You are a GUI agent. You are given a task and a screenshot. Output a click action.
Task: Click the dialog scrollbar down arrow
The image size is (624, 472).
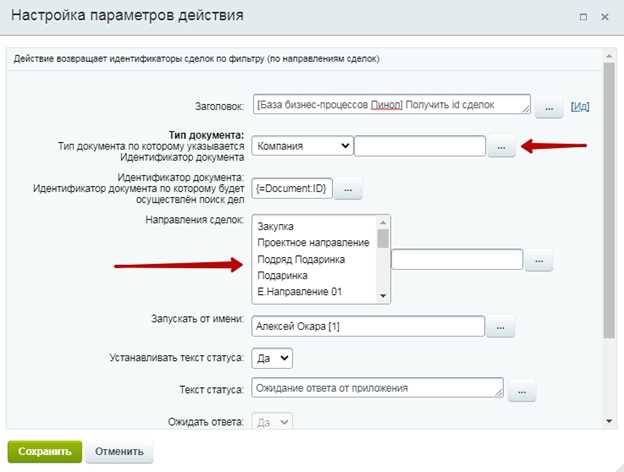609,421
